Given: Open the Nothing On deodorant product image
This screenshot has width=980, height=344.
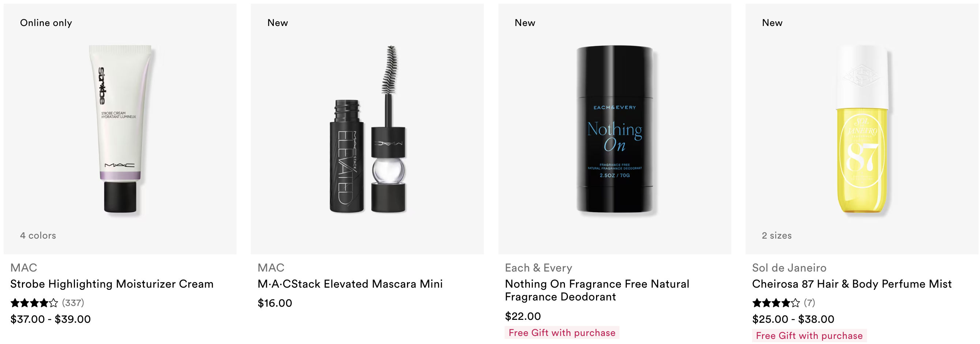Looking at the screenshot, I should click(x=615, y=129).
